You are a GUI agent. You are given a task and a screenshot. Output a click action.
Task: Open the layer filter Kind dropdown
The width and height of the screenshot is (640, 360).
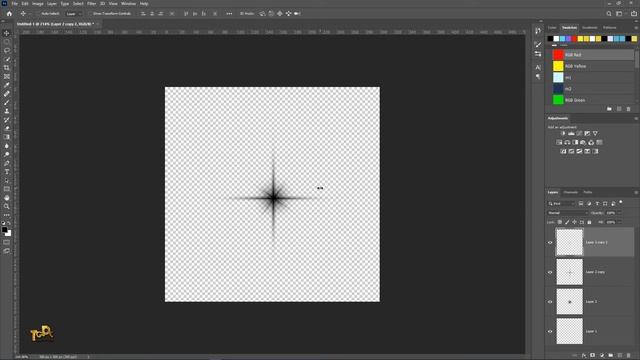[x=561, y=204]
